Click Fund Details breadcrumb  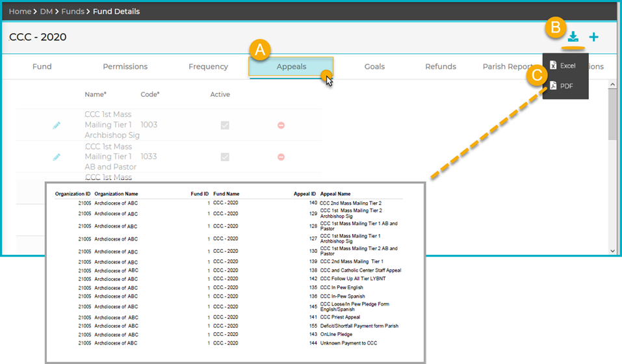click(x=116, y=12)
